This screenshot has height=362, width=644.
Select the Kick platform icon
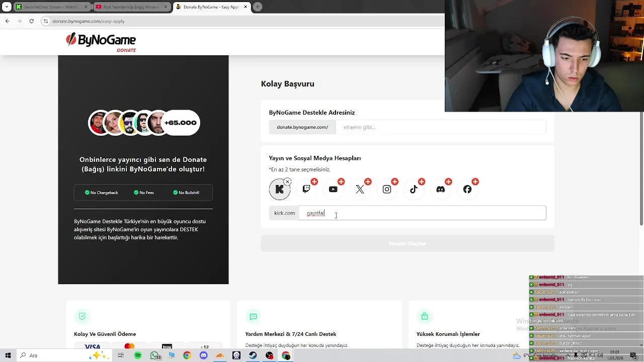[x=279, y=190]
